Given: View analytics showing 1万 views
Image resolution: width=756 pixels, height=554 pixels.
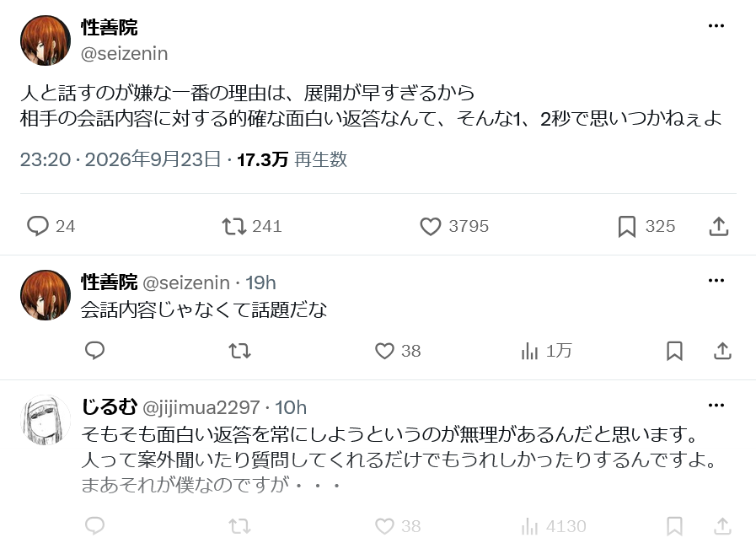Looking at the screenshot, I should (x=546, y=351).
